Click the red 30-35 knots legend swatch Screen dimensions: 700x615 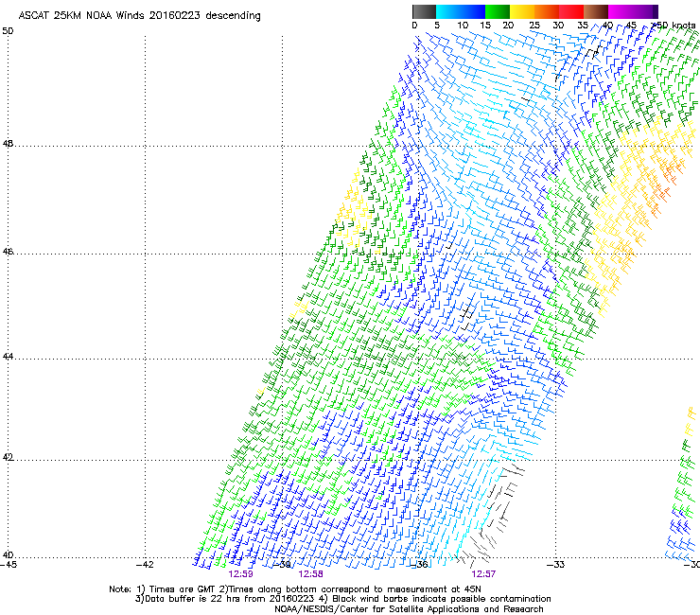pyautogui.click(x=571, y=11)
